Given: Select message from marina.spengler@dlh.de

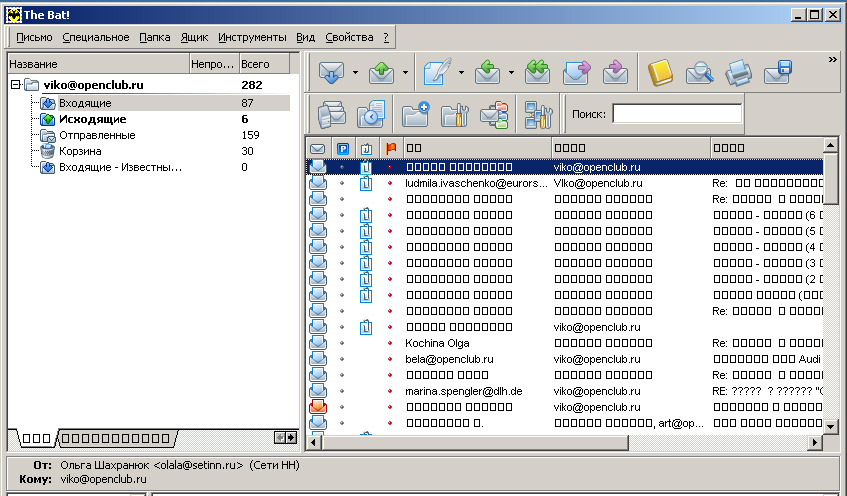Looking at the screenshot, I should click(463, 391).
